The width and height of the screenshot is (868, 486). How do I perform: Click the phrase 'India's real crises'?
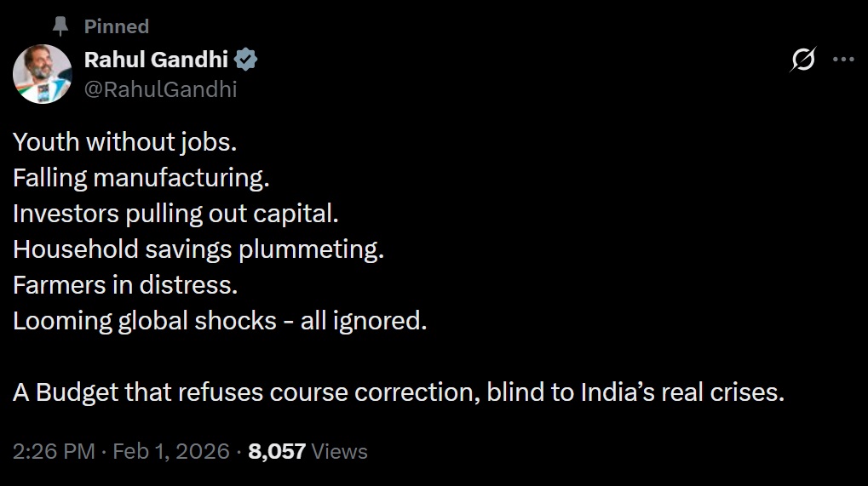(681, 393)
